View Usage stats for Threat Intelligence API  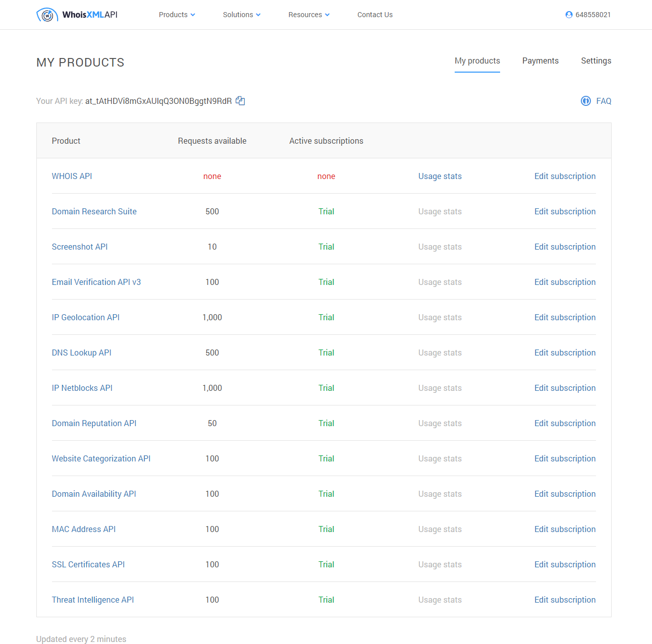[440, 600]
